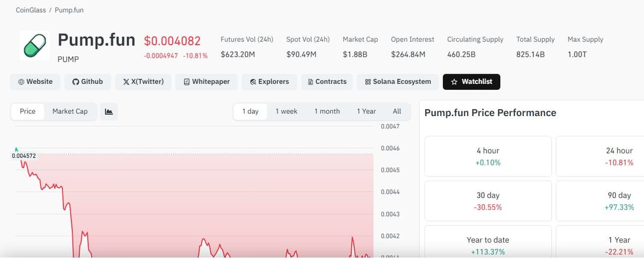644x258 pixels.
Task: Select the 1 month timeframe
Action: pyautogui.click(x=327, y=111)
